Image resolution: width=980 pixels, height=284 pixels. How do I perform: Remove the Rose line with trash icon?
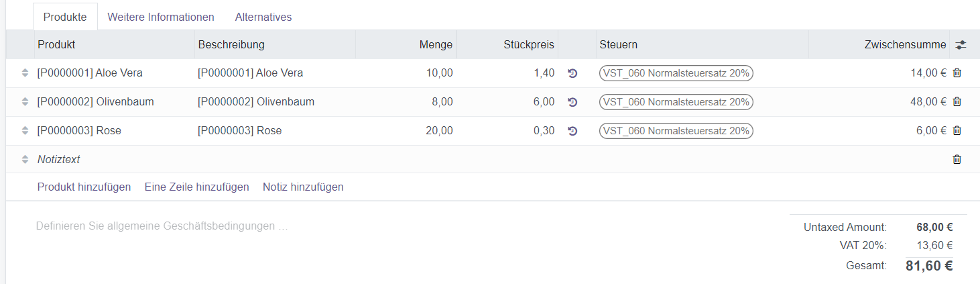pyautogui.click(x=957, y=131)
